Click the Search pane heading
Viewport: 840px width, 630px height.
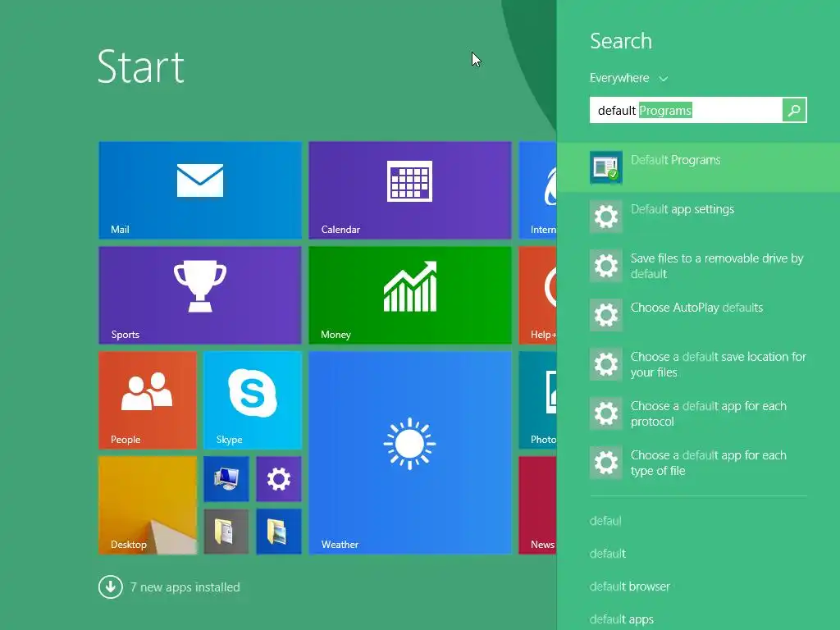621,41
